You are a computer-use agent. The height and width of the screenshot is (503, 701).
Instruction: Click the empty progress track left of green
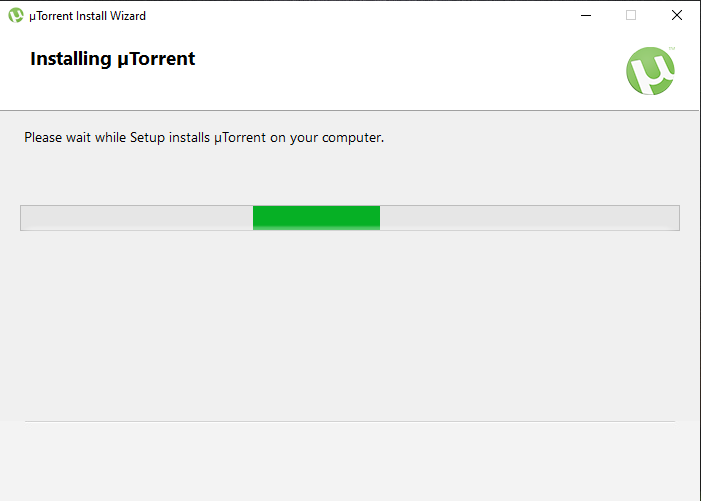137,218
